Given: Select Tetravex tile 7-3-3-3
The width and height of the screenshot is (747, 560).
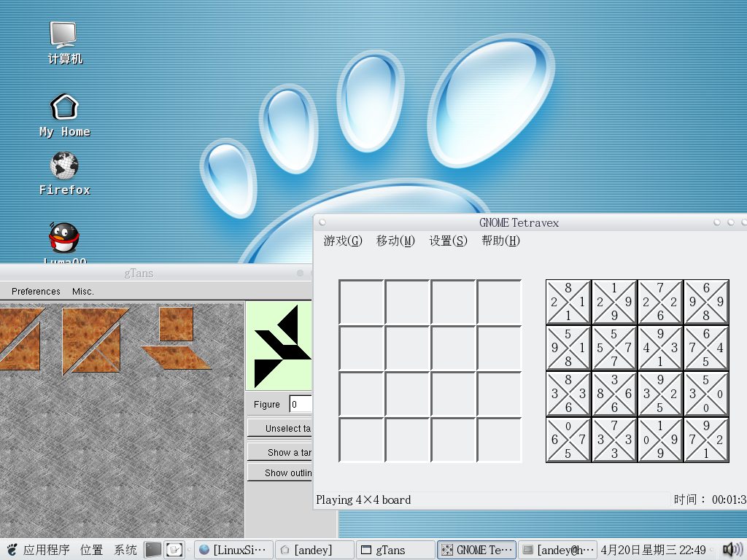Looking at the screenshot, I should tap(614, 440).
